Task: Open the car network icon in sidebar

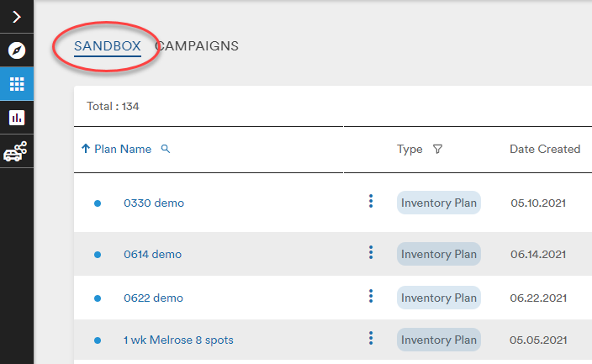Action: click(15, 151)
